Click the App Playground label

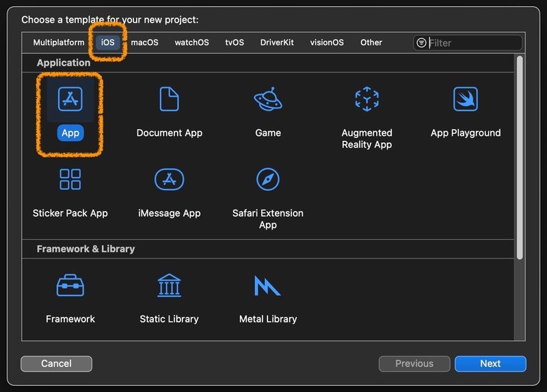tap(466, 132)
